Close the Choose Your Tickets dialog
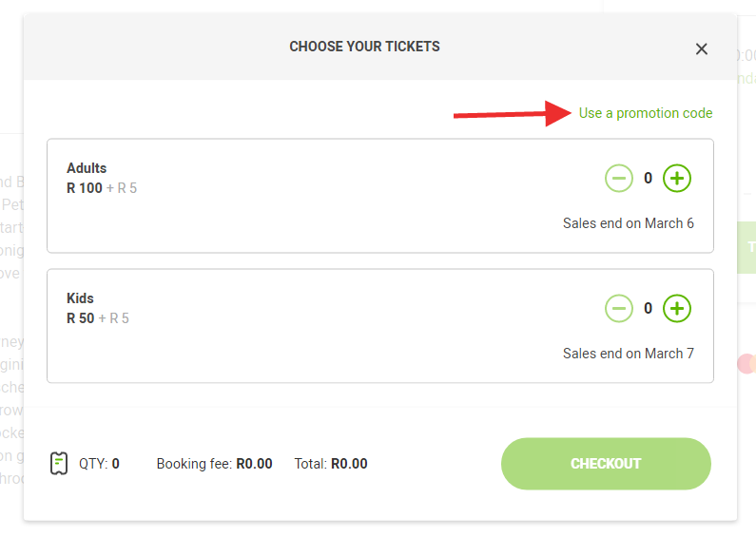The image size is (756, 537). tap(702, 49)
